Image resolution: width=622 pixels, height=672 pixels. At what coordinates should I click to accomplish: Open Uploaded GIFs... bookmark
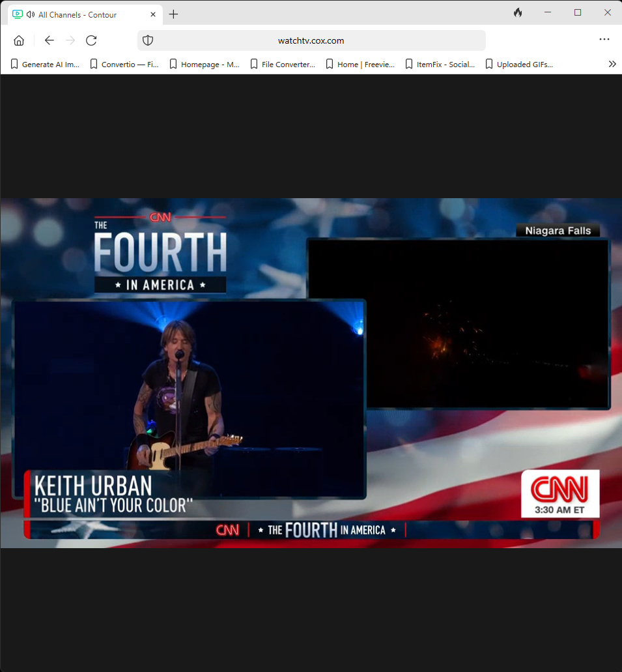pos(519,65)
